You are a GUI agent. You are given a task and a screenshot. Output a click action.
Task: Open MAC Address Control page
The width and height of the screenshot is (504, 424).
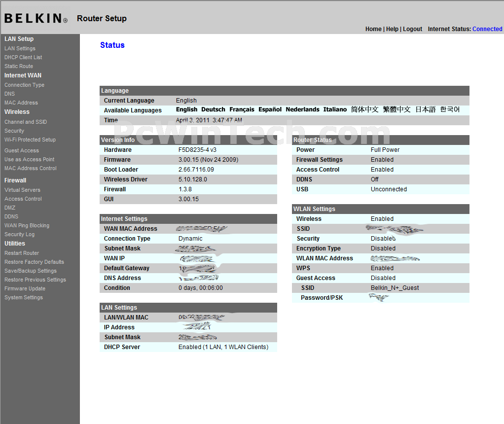[x=31, y=169]
